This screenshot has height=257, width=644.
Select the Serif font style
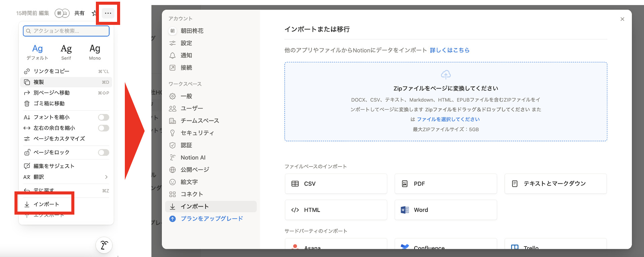click(x=66, y=52)
